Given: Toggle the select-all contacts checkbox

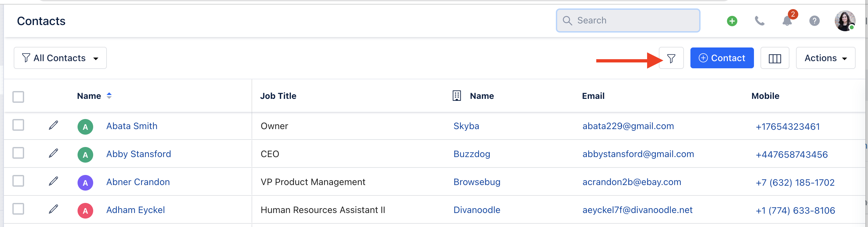Looking at the screenshot, I should tap(18, 97).
